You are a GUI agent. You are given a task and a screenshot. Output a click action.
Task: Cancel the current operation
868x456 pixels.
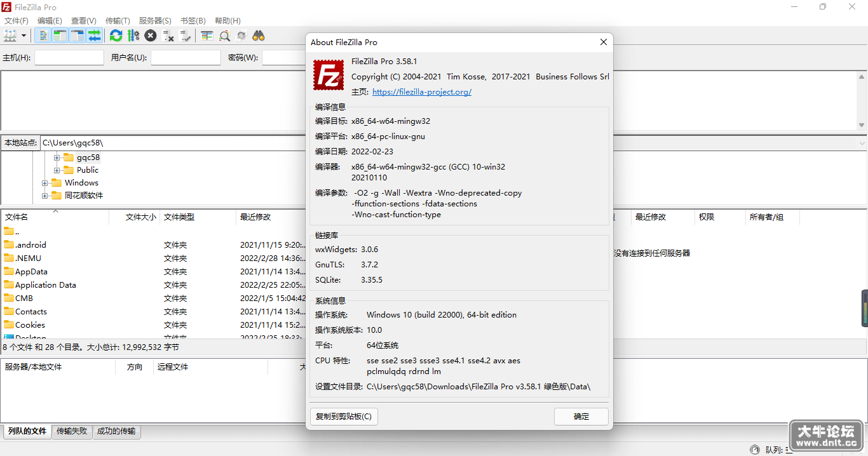(x=151, y=36)
